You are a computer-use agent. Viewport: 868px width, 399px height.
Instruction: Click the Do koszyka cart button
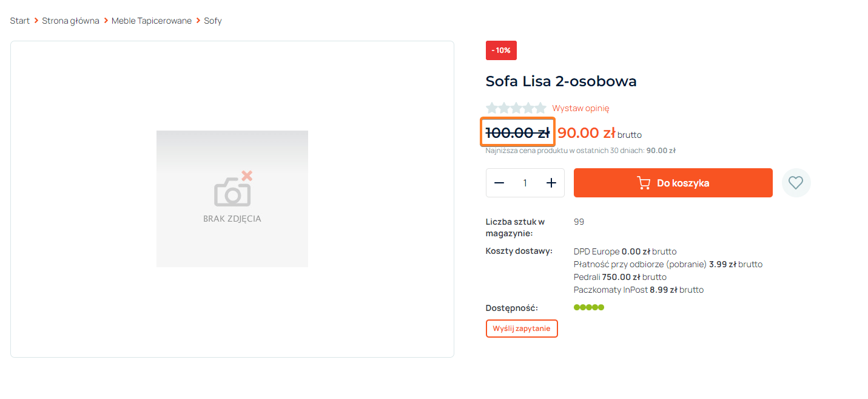click(673, 183)
